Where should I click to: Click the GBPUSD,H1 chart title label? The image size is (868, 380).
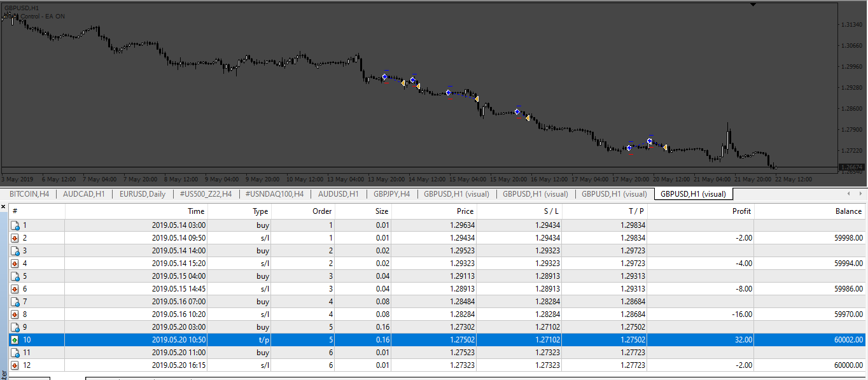[x=22, y=8]
